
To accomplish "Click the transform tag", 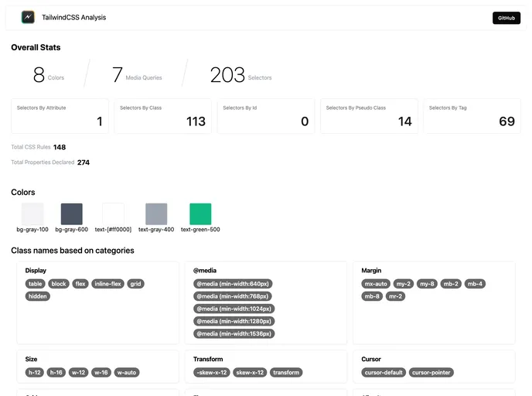I will point(286,372).
